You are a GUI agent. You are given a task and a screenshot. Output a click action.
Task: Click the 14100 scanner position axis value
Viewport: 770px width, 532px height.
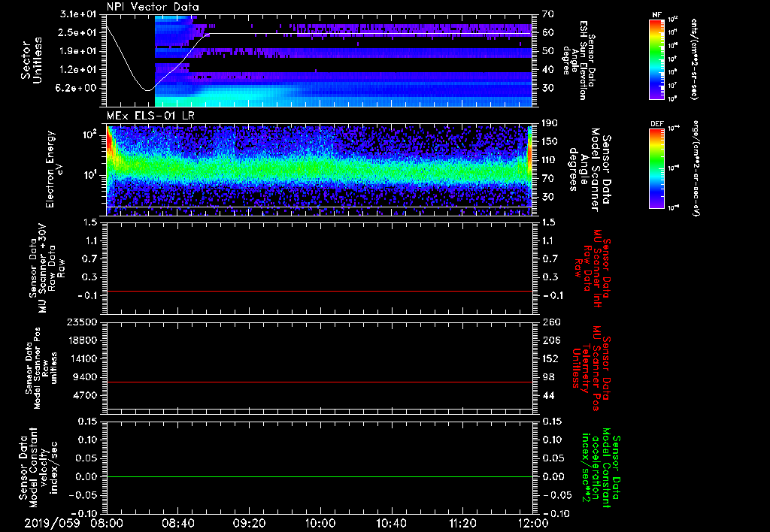click(82, 358)
